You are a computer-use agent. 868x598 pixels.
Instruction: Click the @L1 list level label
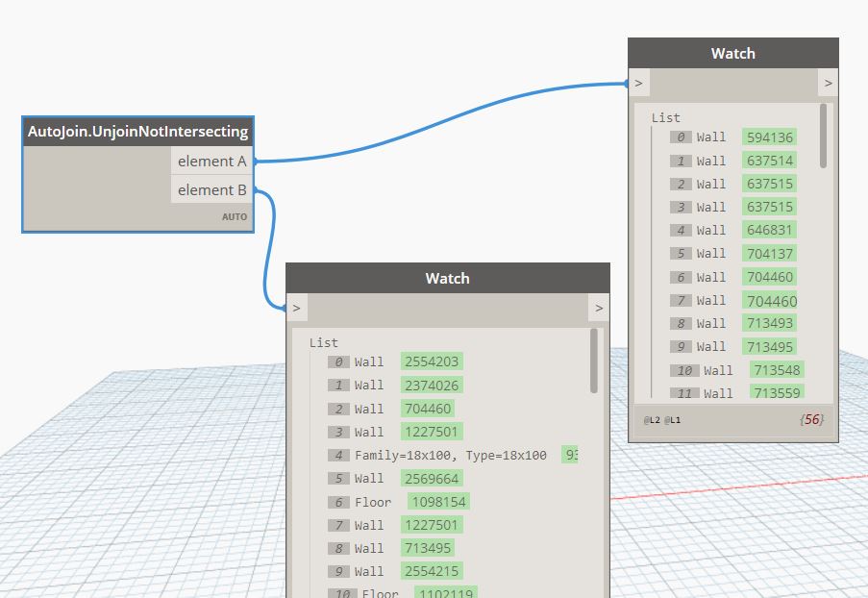(672, 420)
